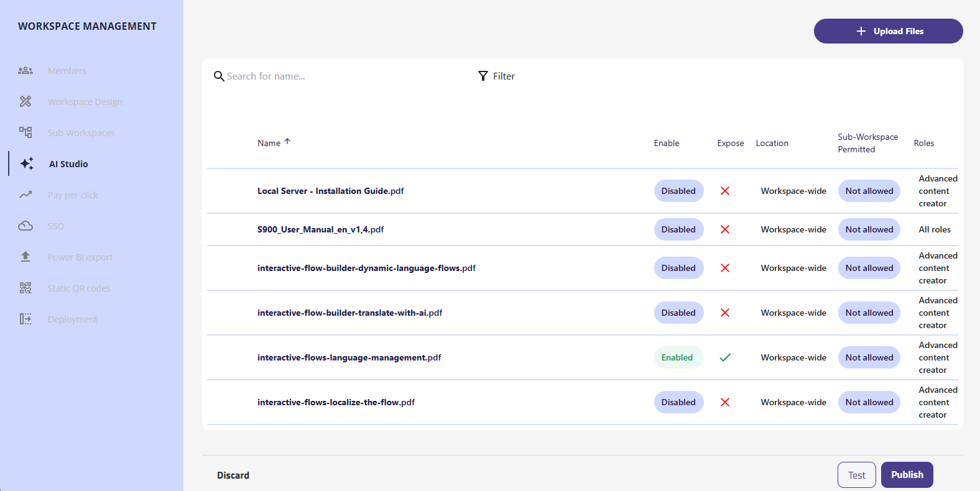
Task: Toggle Enabled status for interactive-flows-language-management.pdf
Action: 677,357
